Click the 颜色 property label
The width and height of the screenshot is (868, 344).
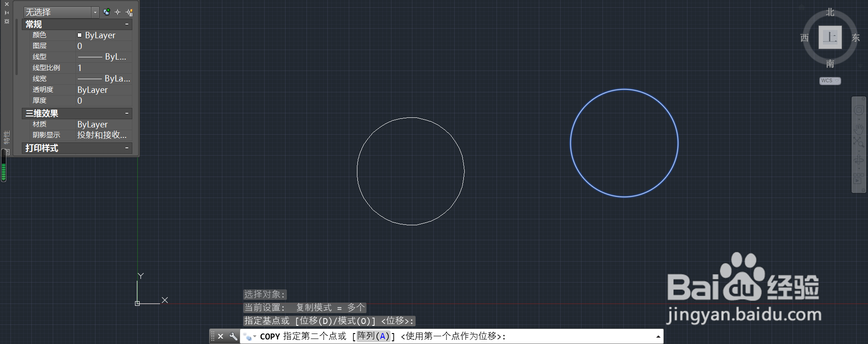point(40,35)
